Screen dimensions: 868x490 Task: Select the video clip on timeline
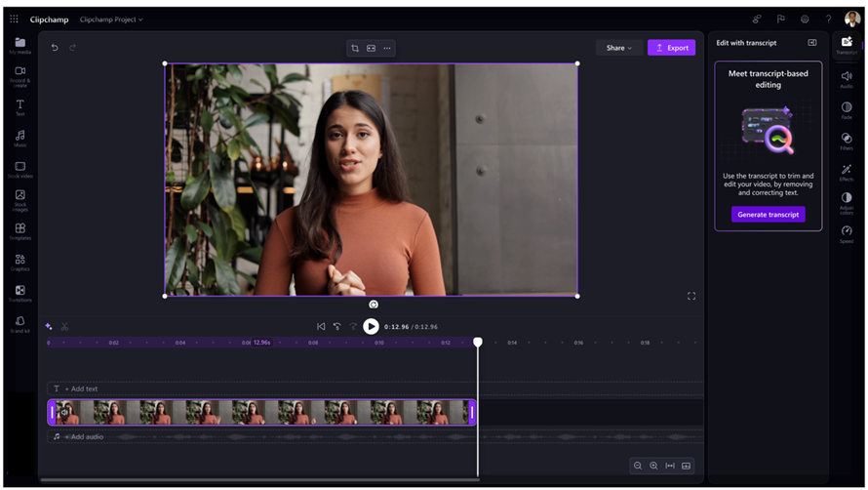(261, 412)
